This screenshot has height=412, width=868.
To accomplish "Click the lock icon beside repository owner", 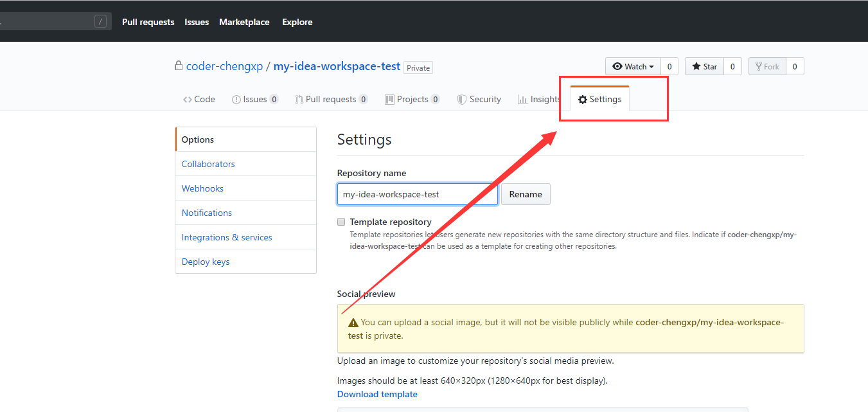I will (179, 66).
